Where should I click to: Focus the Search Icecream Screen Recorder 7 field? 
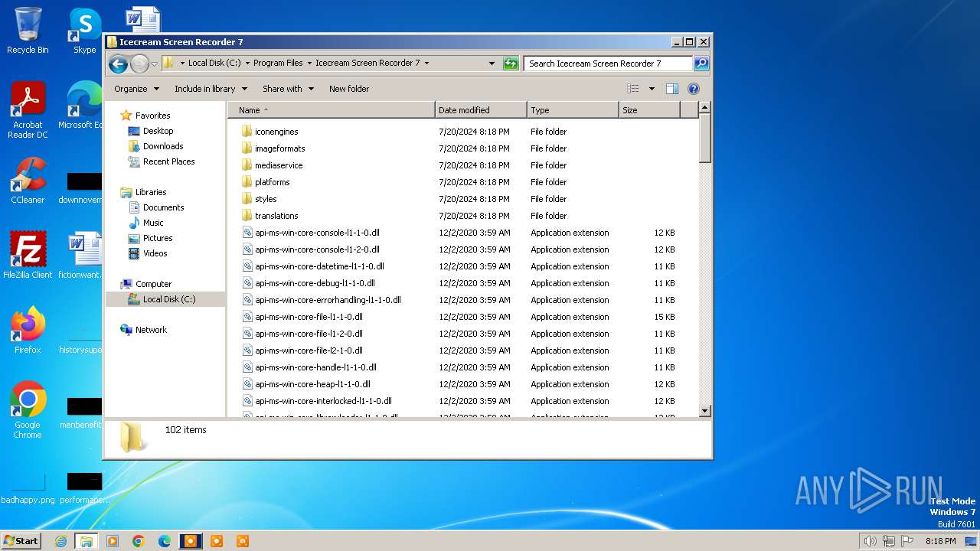click(609, 64)
